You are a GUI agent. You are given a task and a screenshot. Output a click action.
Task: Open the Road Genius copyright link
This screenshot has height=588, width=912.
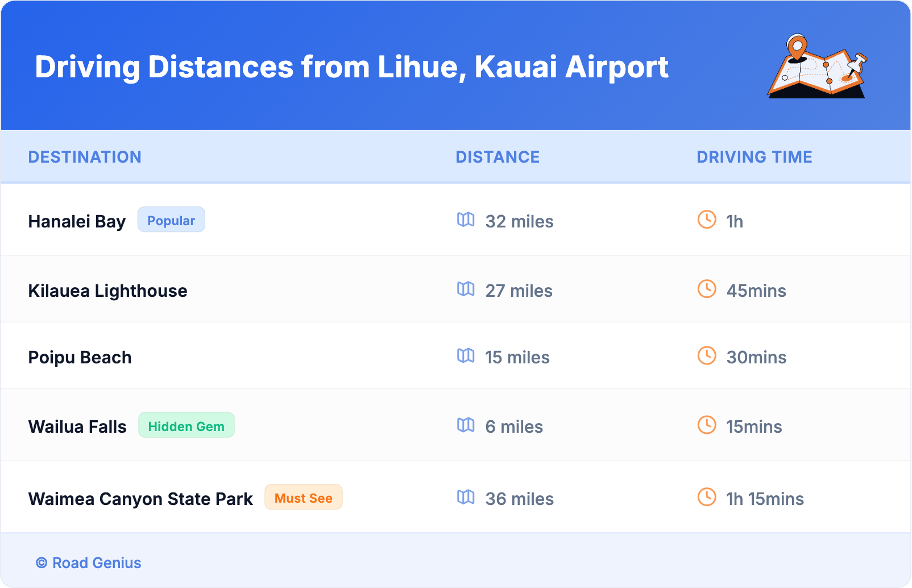click(x=89, y=563)
